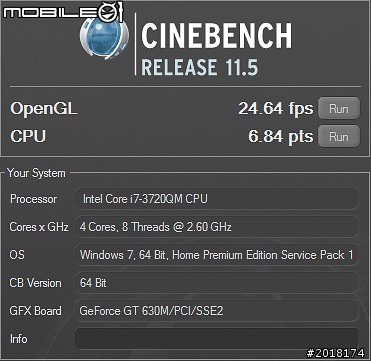Select the GFX Board GeForce GT 630M field

point(217,311)
